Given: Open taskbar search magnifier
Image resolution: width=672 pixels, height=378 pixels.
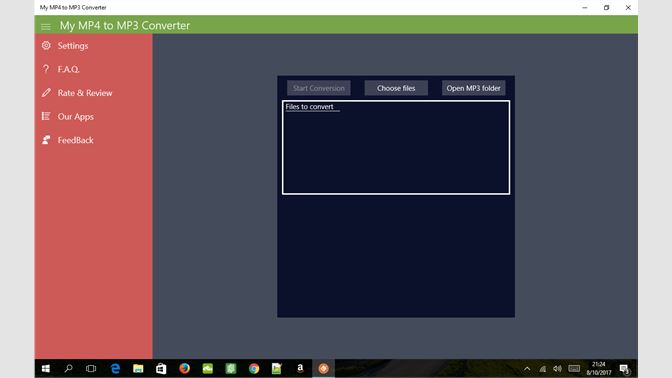Looking at the screenshot, I should [68, 368].
